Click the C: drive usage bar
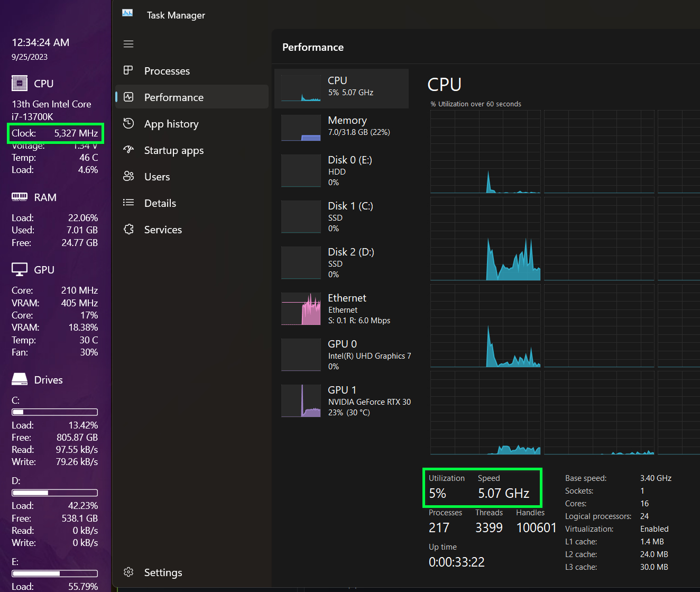 point(54,412)
